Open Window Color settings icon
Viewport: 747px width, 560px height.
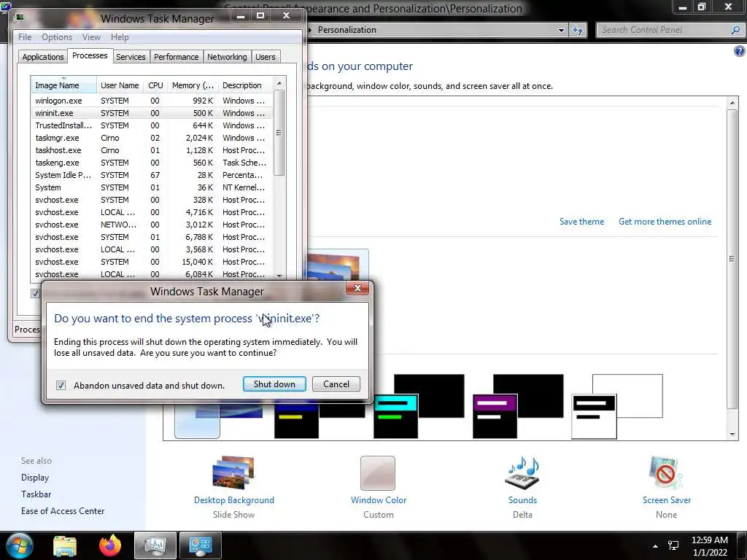[378, 472]
